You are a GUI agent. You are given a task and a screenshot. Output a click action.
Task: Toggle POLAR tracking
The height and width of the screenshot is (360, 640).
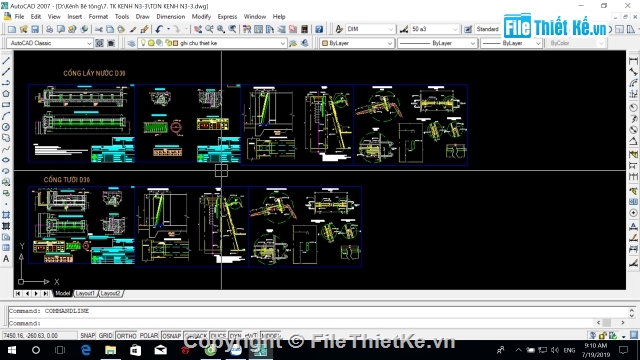[x=149, y=336]
